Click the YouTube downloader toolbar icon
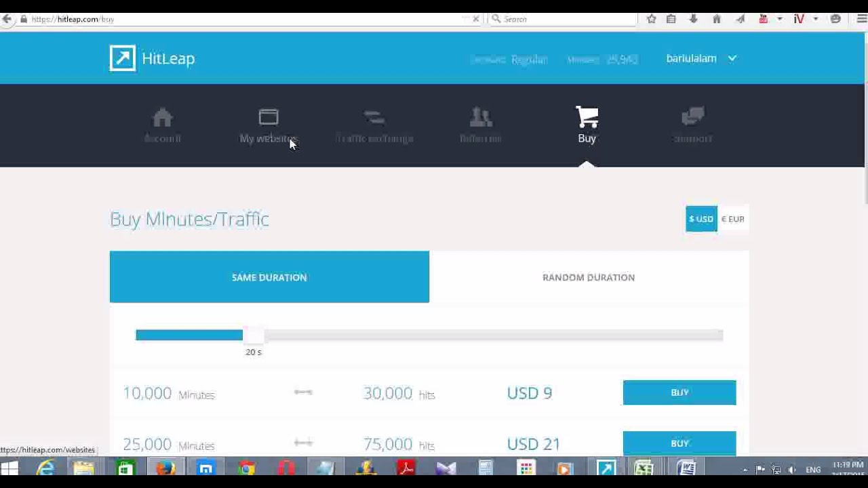This screenshot has width=868, height=488. pyautogui.click(x=764, y=19)
